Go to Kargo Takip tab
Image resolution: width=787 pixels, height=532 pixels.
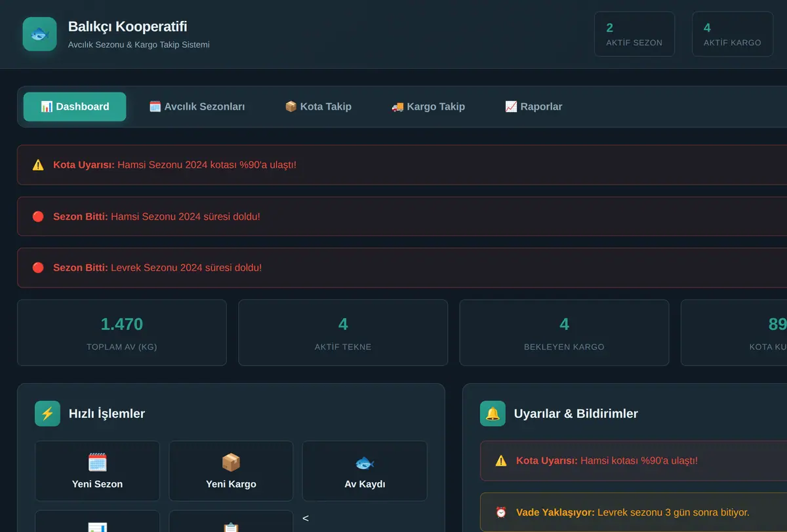(x=428, y=107)
